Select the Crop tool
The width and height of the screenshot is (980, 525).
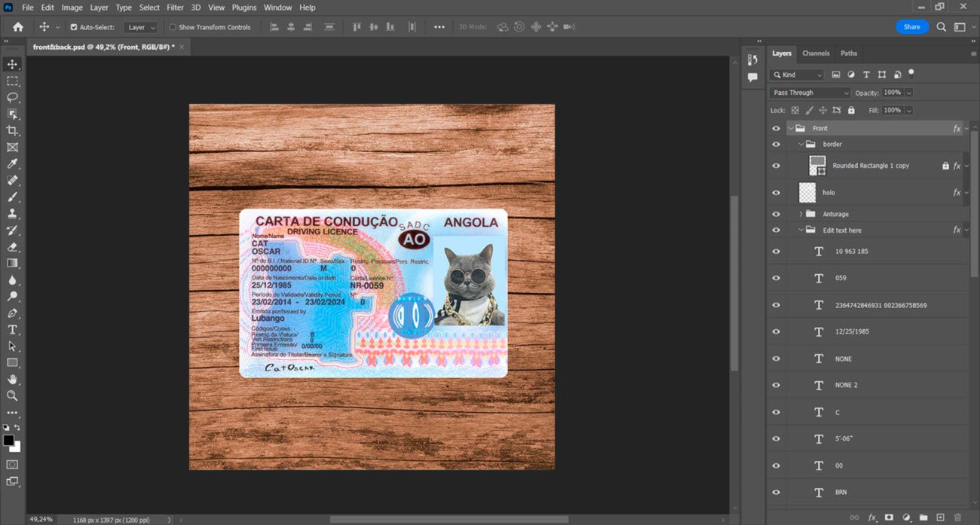point(12,130)
